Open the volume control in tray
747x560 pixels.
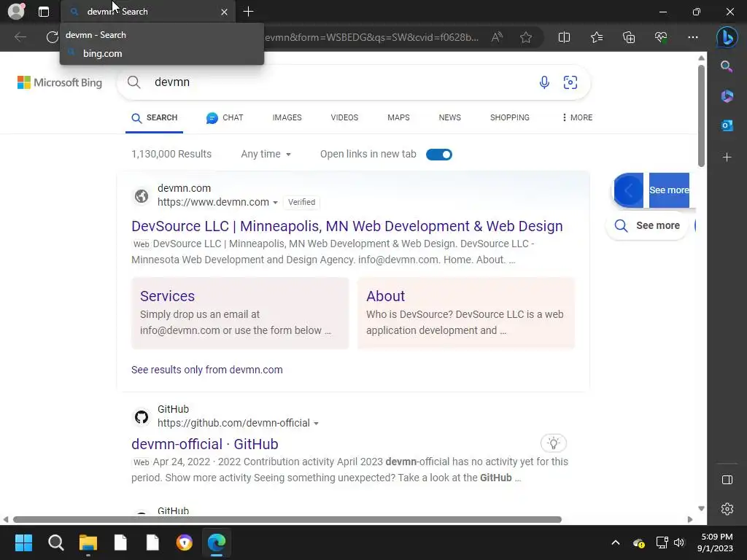[679, 542]
